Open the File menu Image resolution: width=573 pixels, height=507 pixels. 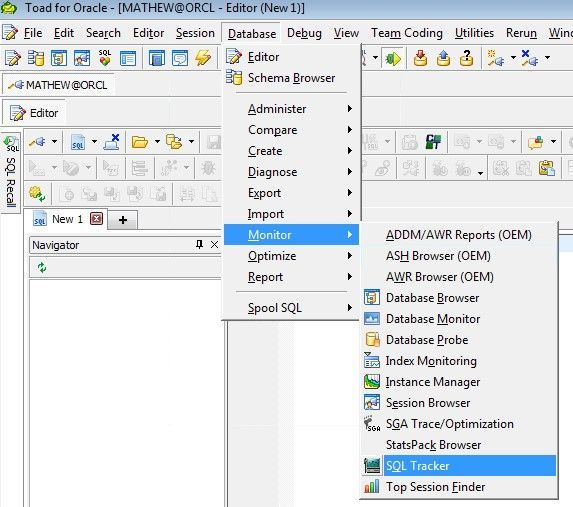(33, 33)
